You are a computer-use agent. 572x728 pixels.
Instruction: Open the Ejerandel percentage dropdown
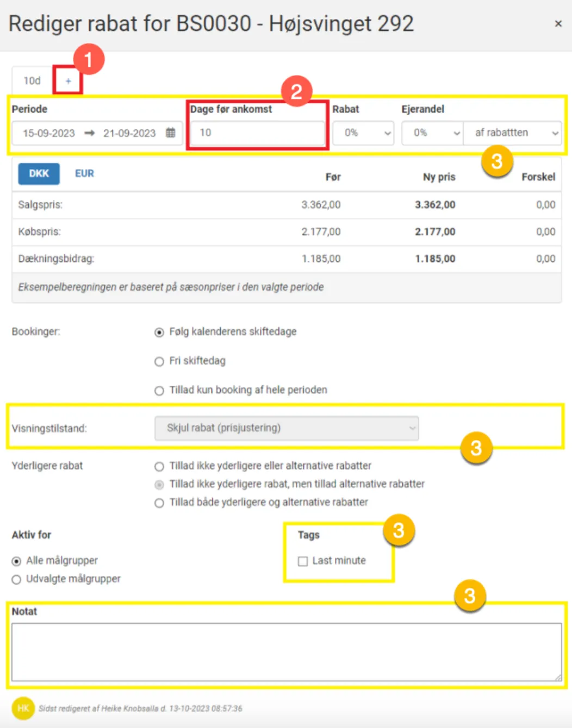[x=432, y=133]
